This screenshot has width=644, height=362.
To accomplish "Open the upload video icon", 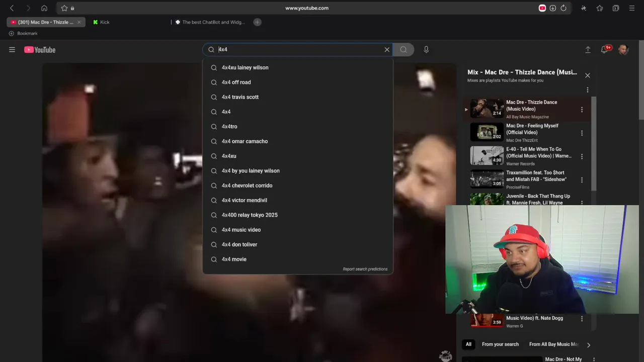I will [588, 50].
